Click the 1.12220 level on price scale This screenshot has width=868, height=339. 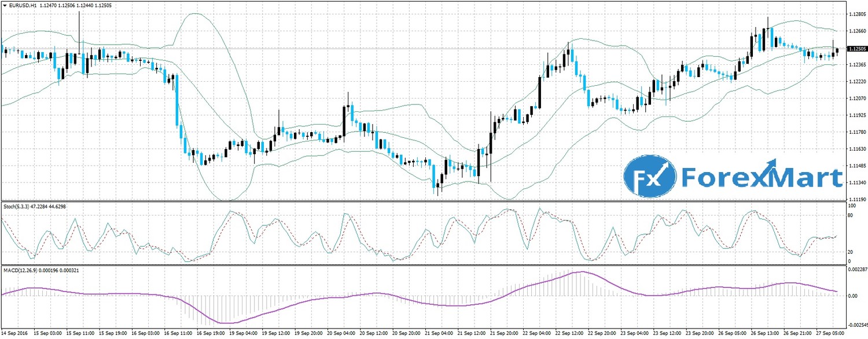855,81
